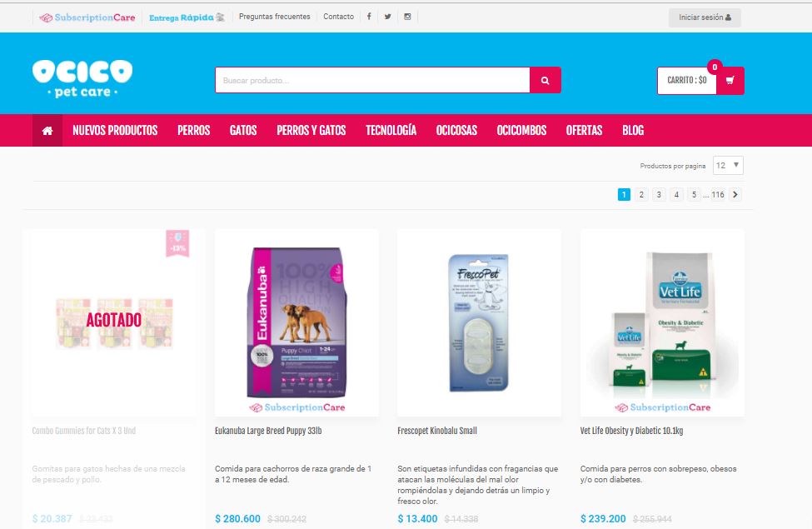The height and width of the screenshot is (529, 812).
Task: Jump to last page 116
Action: (718, 195)
